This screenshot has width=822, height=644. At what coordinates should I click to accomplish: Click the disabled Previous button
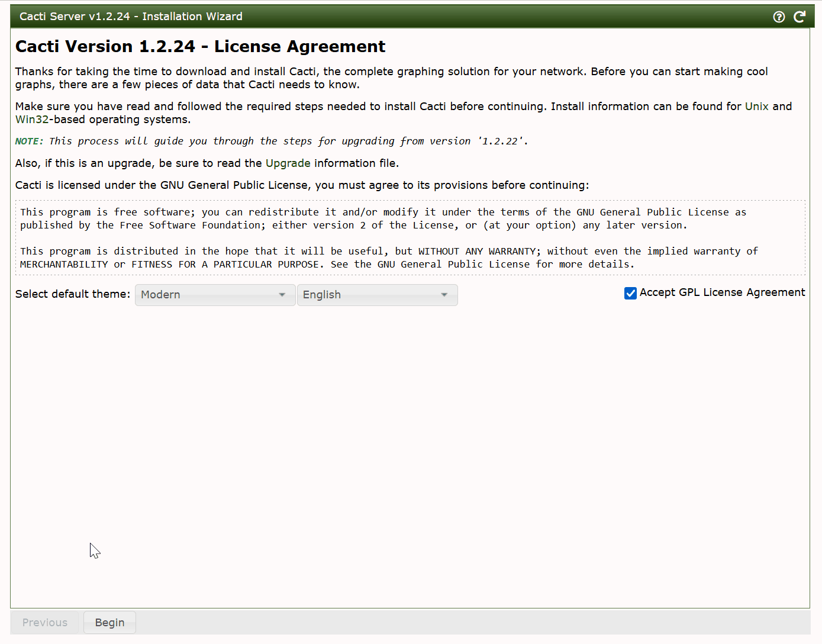44,622
